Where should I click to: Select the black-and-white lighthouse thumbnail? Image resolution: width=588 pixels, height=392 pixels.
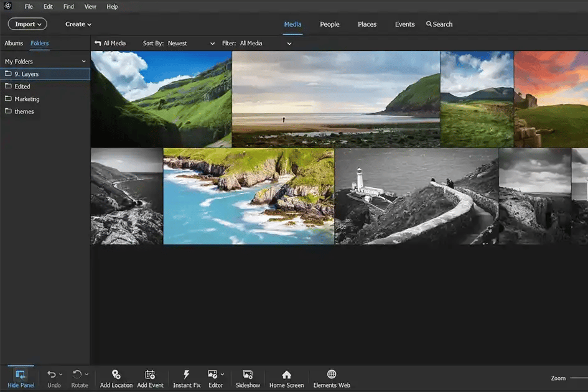pos(417,196)
